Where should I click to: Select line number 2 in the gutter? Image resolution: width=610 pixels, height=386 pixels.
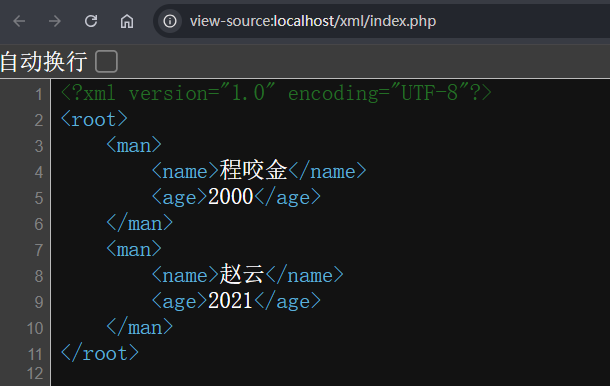tap(39, 120)
